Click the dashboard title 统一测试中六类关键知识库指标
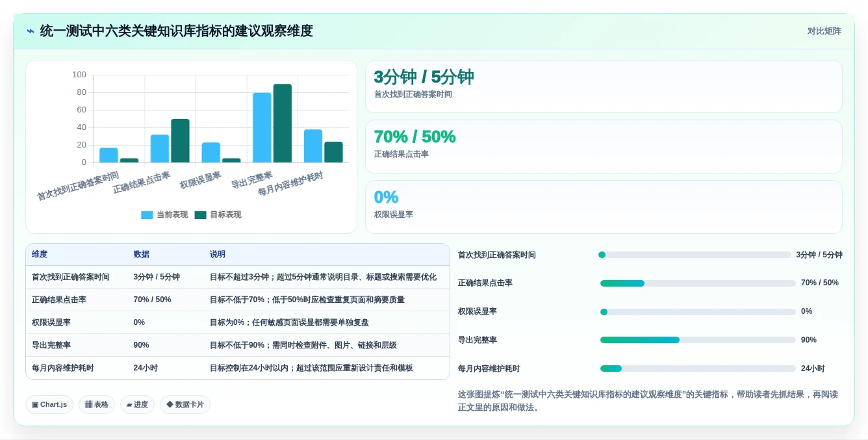The image size is (868, 440). click(x=176, y=31)
